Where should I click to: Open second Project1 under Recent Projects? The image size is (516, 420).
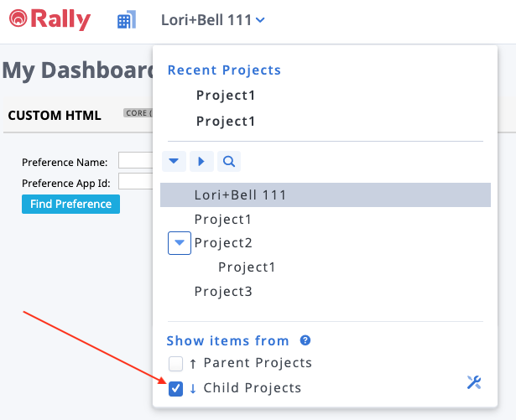click(x=226, y=121)
